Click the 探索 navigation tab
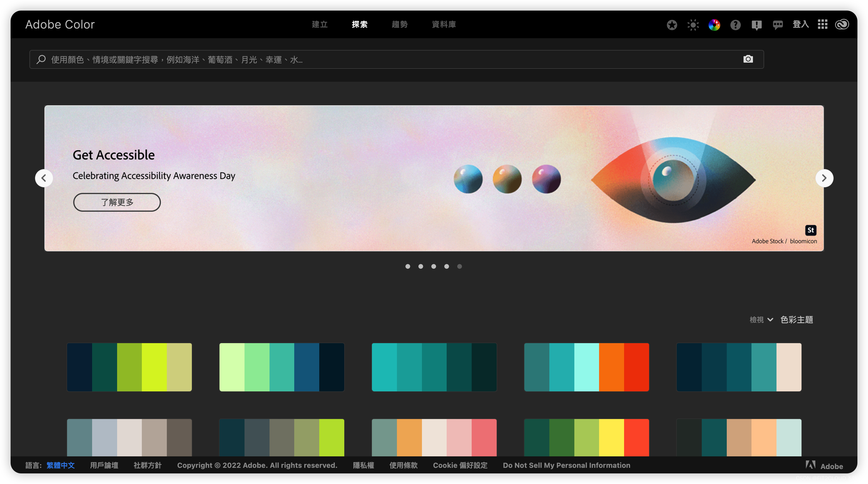The width and height of the screenshot is (868, 484). (x=359, y=24)
